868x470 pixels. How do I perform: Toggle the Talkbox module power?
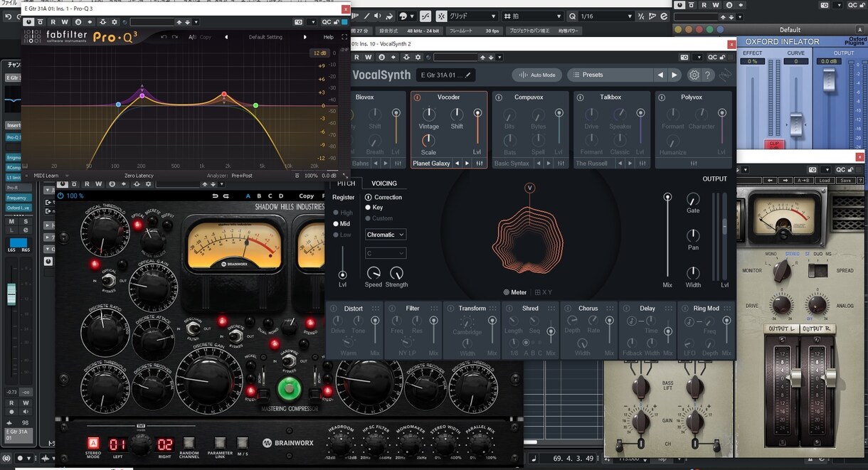click(x=581, y=97)
